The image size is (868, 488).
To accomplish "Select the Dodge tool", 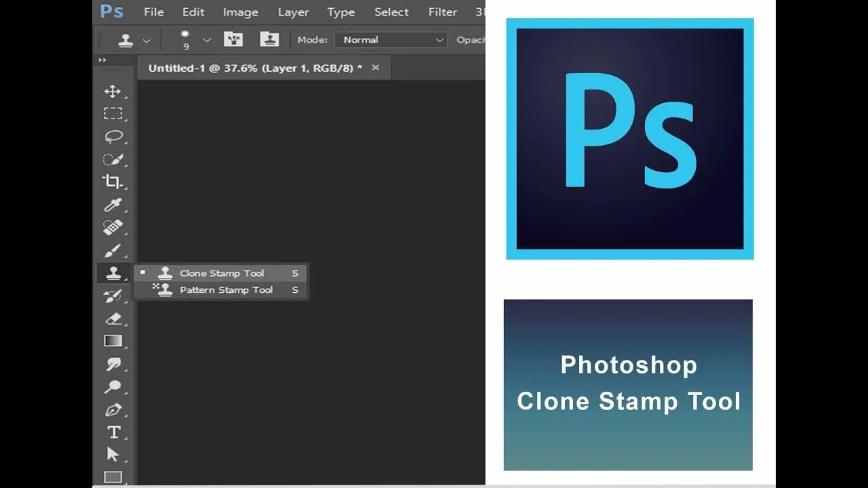I will pyautogui.click(x=113, y=387).
